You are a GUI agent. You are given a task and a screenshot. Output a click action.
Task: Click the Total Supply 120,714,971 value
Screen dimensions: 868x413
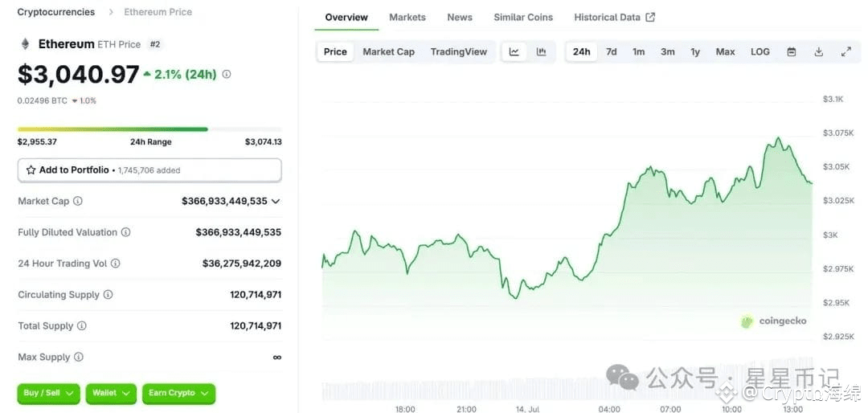tap(256, 325)
